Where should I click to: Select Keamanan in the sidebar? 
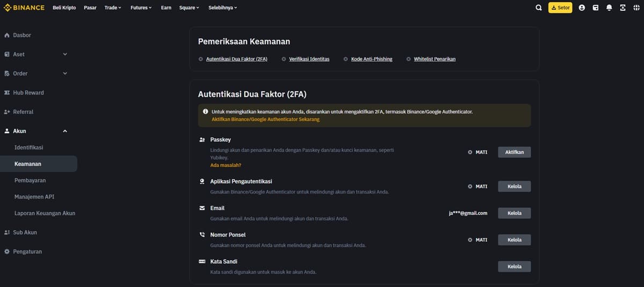click(39, 164)
